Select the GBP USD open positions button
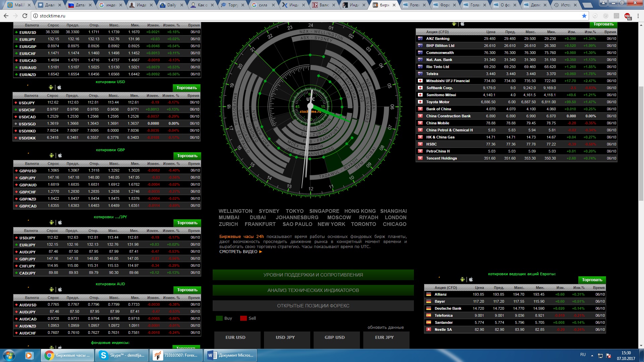This screenshot has width=644, height=362. [x=337, y=340]
